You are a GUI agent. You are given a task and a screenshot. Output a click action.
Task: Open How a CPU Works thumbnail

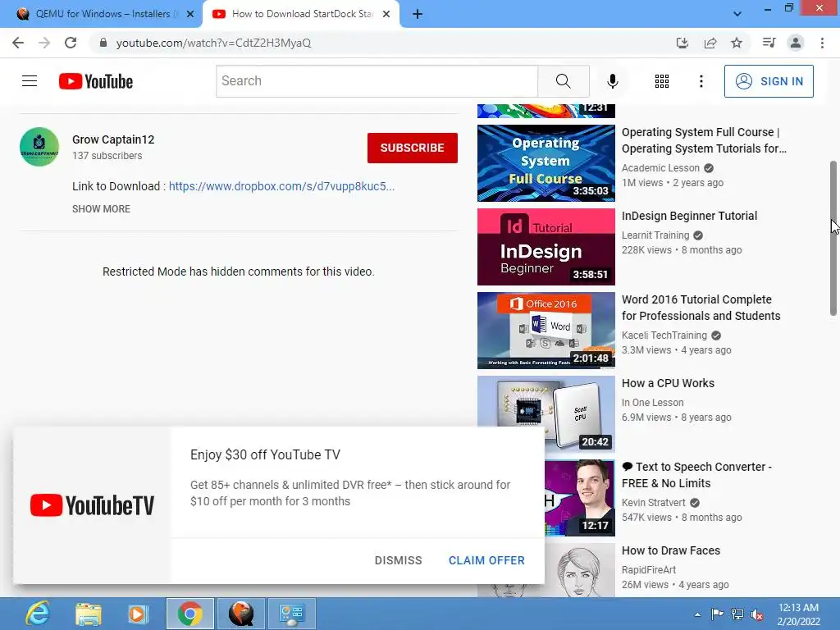tap(546, 413)
